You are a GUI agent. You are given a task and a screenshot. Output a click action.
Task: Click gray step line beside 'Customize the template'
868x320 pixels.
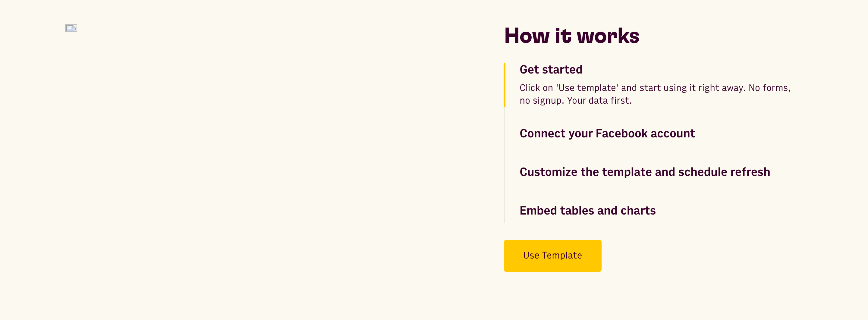(505, 172)
